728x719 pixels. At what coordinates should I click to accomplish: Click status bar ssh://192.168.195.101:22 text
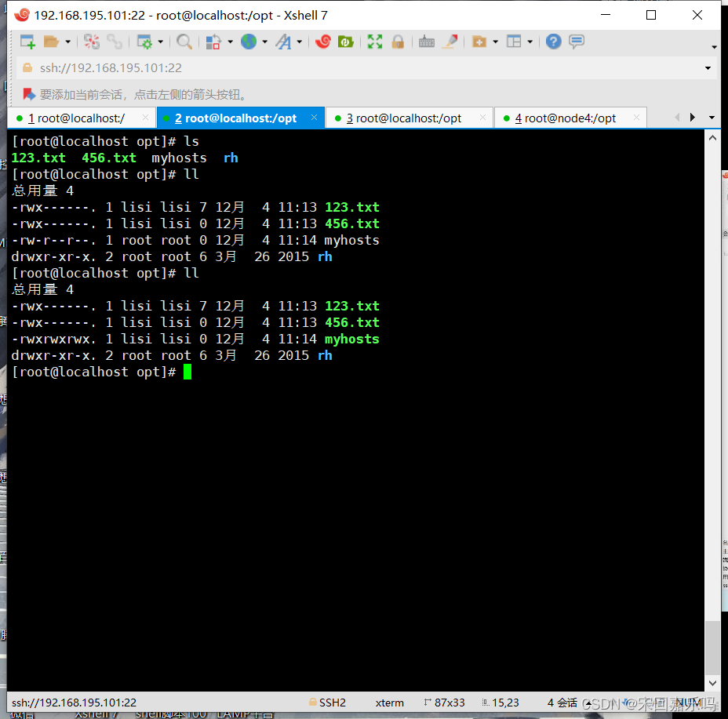pyautogui.click(x=74, y=703)
